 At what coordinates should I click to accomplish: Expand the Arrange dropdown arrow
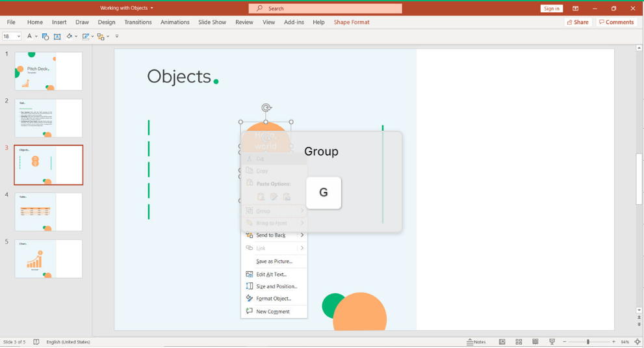[x=108, y=36]
